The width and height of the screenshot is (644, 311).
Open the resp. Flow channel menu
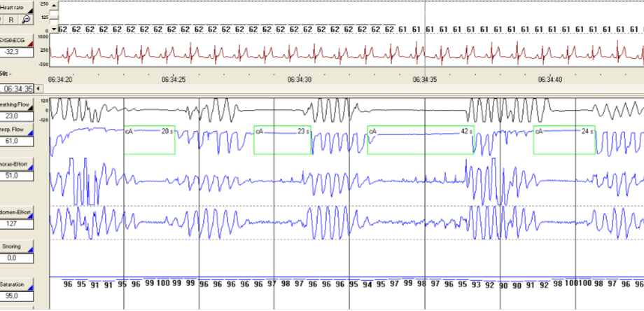17,130
